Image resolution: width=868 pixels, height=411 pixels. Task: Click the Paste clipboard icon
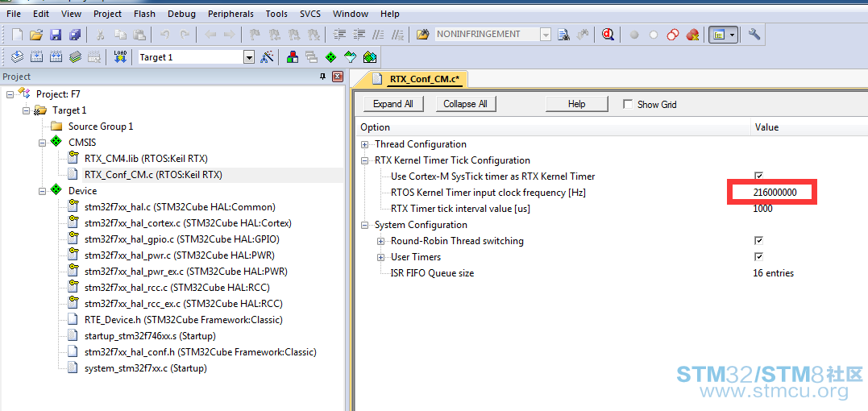point(139,35)
